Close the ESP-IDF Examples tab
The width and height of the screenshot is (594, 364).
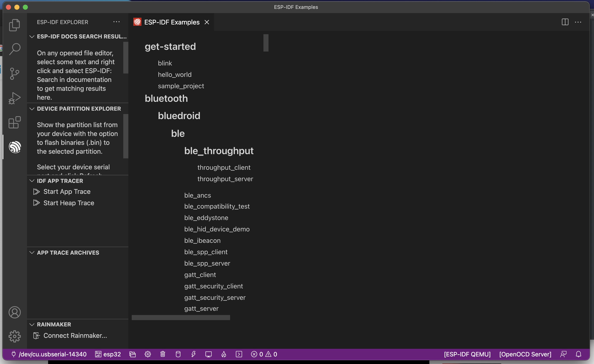click(x=207, y=22)
